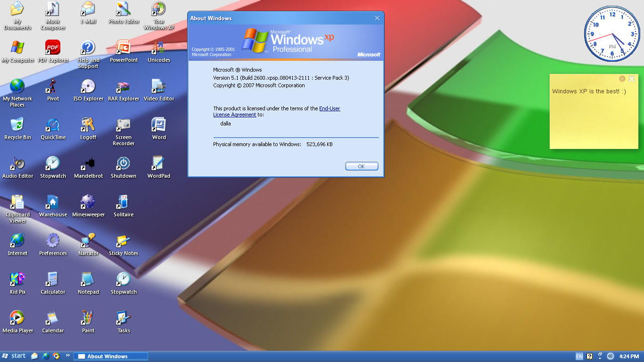Screen dimensions: 644x362
Task: Select the Warehouse shortcut
Action: pyautogui.click(x=53, y=206)
